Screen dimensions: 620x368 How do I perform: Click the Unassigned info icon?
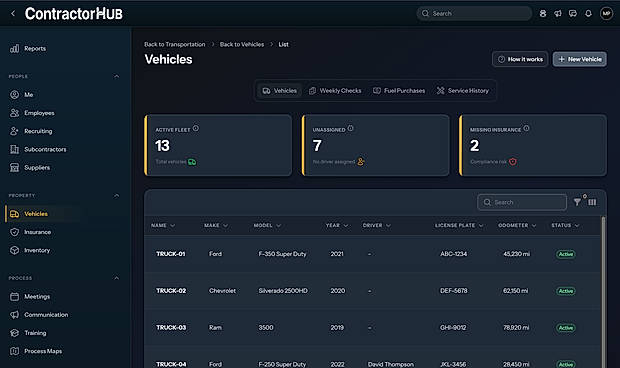[x=351, y=128]
